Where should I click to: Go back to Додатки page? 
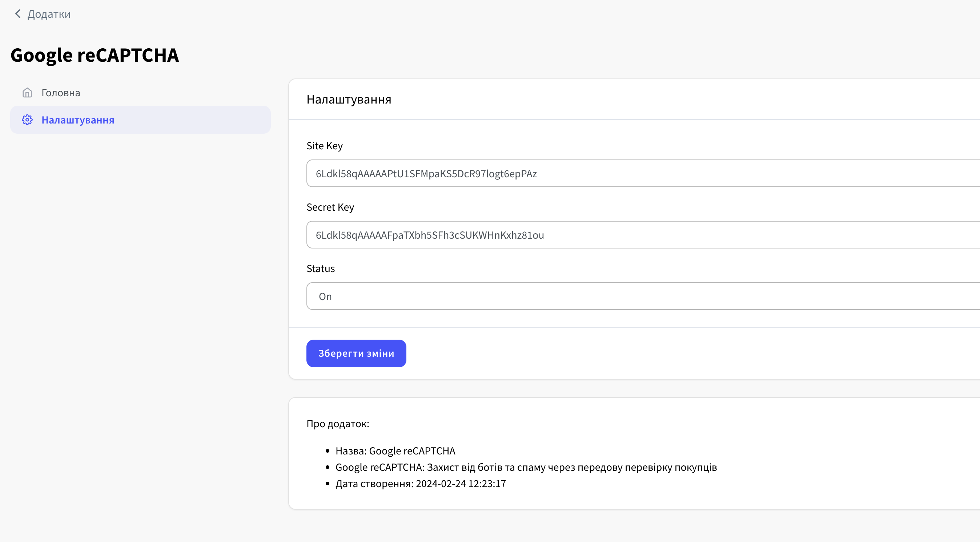[x=49, y=14]
